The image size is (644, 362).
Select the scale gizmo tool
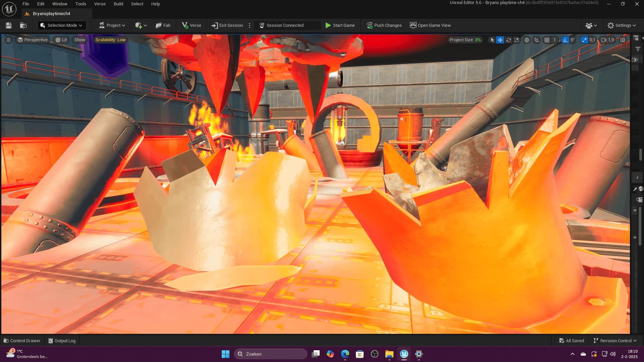tap(517, 40)
